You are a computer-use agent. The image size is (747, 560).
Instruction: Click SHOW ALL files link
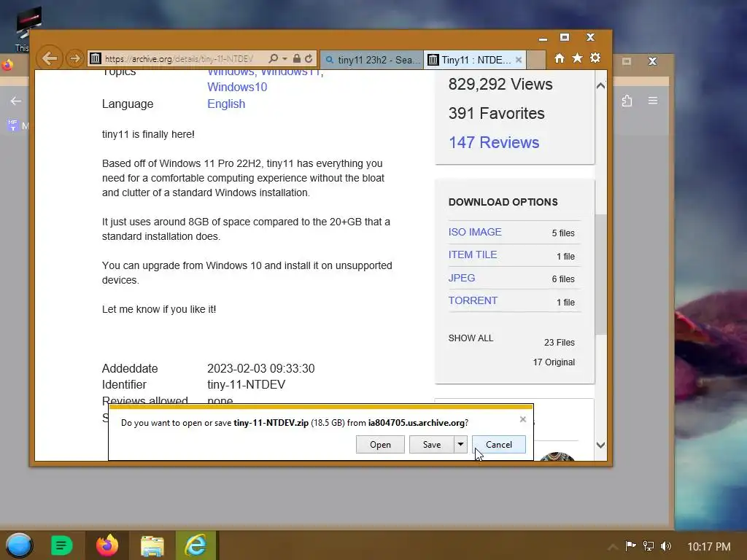471,338
